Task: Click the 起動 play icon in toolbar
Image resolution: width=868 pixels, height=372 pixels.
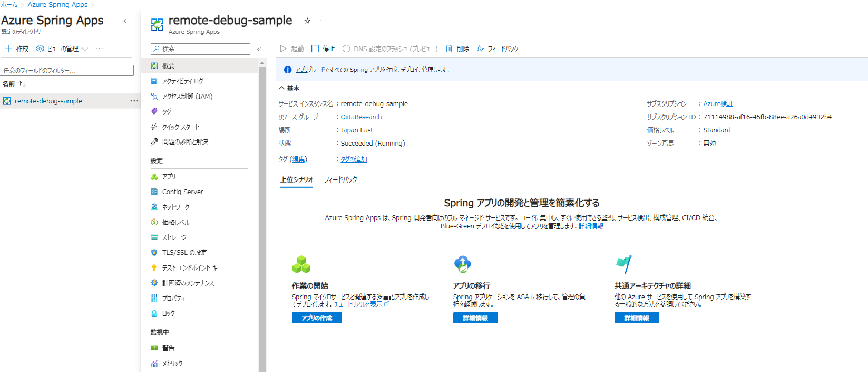Action: [x=284, y=49]
